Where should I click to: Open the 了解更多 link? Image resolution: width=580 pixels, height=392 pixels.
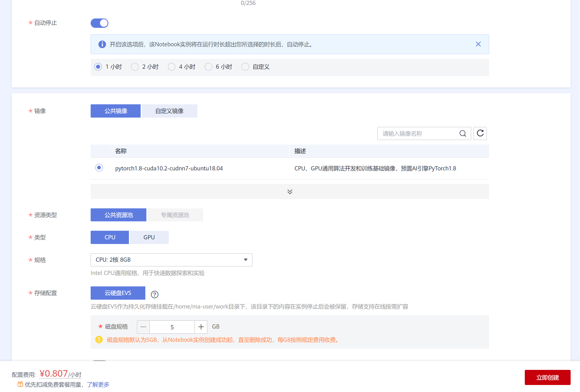click(98, 384)
